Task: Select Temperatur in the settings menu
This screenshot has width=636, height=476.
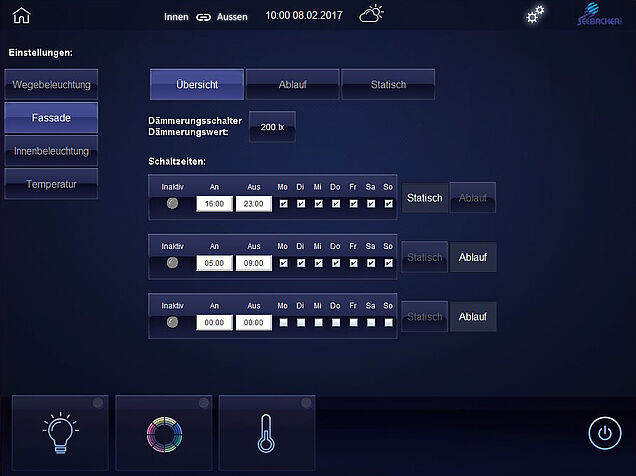Action: point(51,184)
